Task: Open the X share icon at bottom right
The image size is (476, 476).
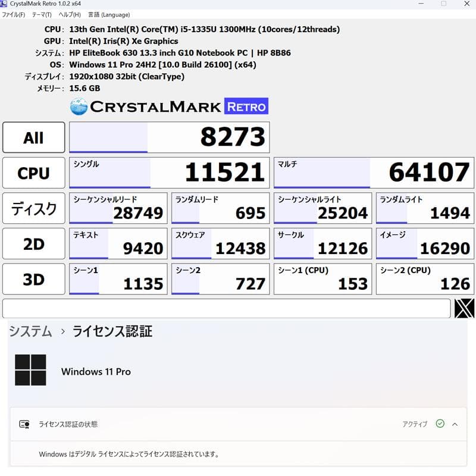Action: [x=464, y=308]
